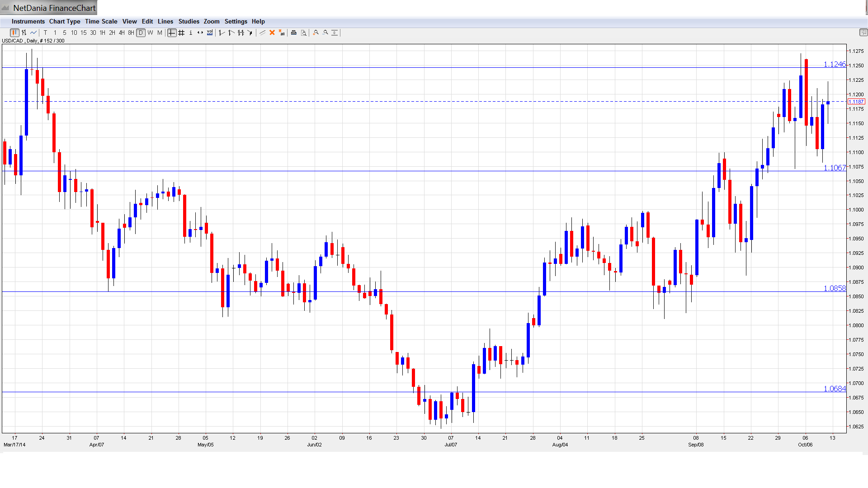Select the W weekly time scale button
Viewport: 868px width, 488px height.
pos(150,33)
